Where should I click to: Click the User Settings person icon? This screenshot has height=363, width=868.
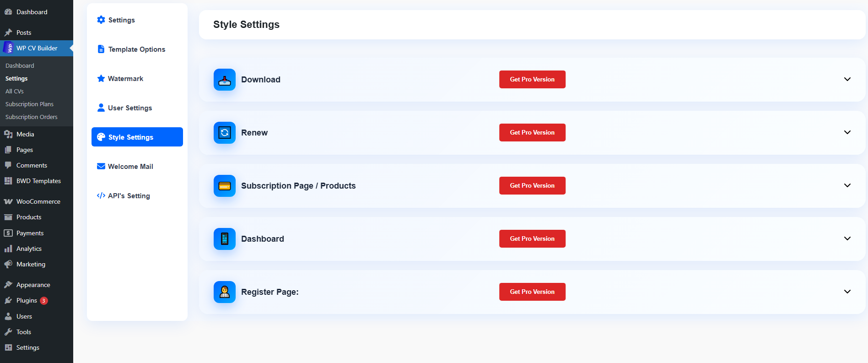(x=101, y=108)
